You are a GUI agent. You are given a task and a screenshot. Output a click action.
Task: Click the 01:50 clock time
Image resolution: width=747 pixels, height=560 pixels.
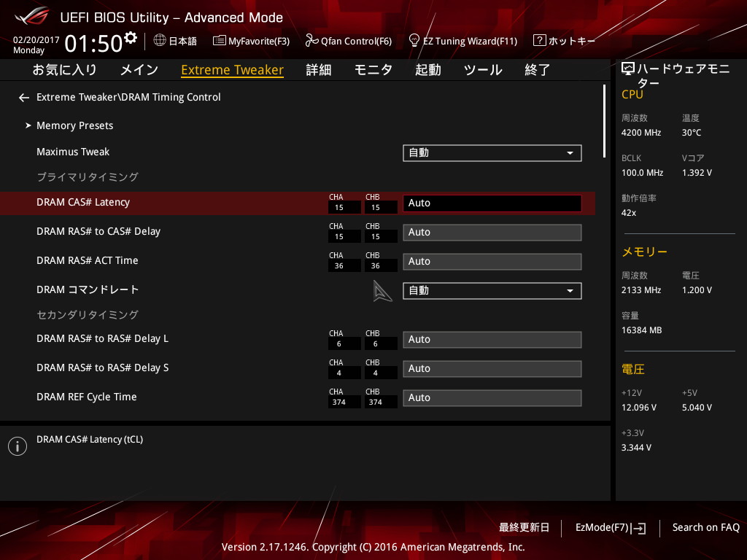[93, 44]
